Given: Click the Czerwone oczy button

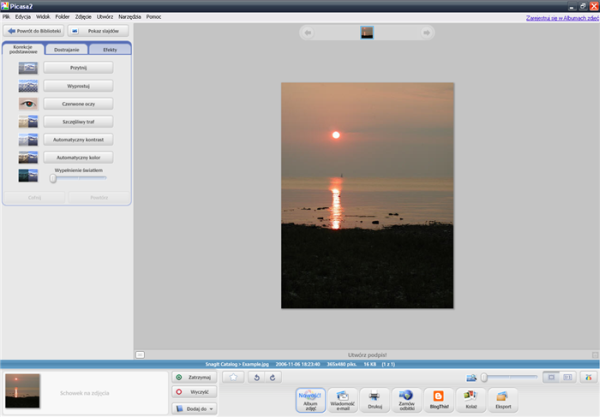Looking at the screenshot, I should 78,104.
